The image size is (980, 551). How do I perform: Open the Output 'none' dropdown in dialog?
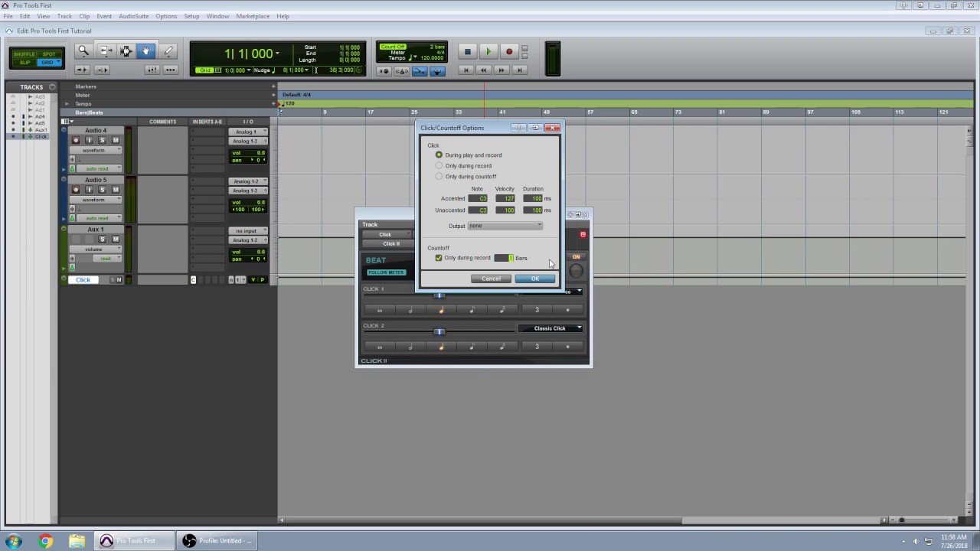tap(505, 226)
